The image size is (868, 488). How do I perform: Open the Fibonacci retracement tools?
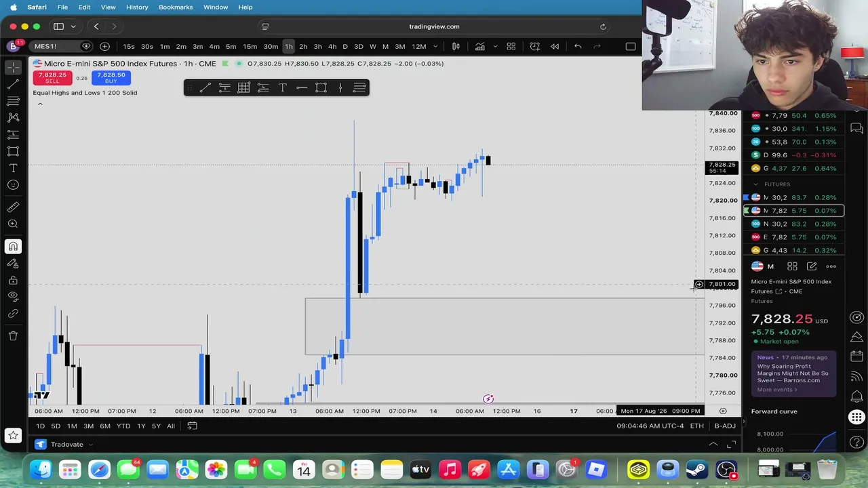(x=13, y=101)
